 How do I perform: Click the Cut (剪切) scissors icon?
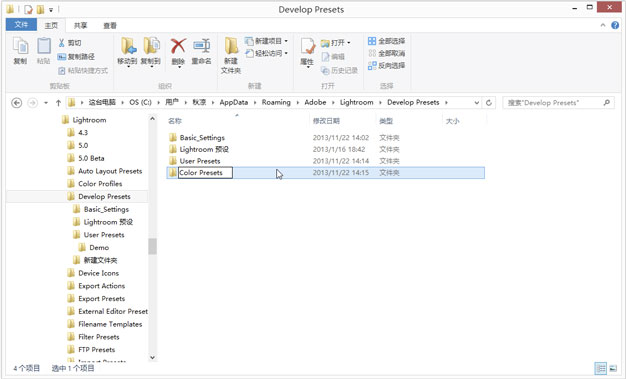click(61, 43)
